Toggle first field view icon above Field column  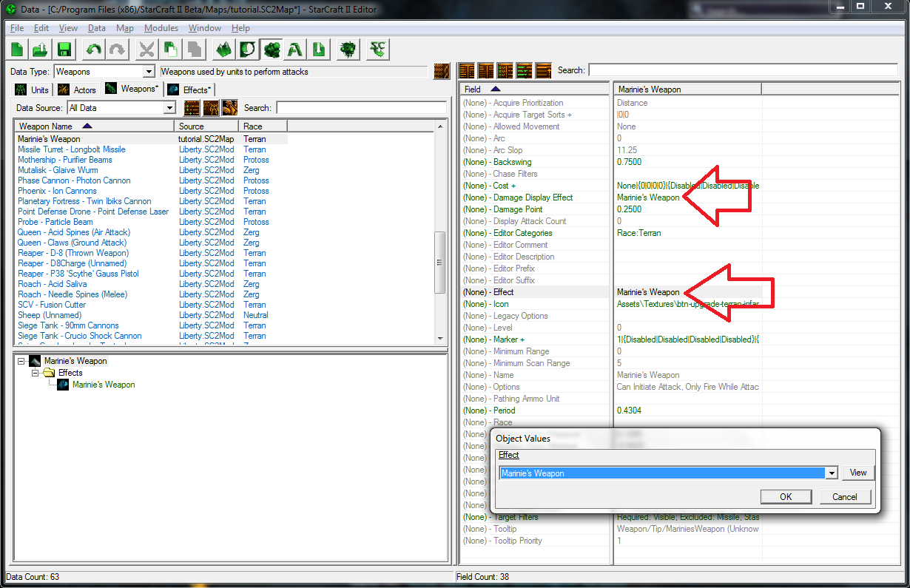coord(467,70)
